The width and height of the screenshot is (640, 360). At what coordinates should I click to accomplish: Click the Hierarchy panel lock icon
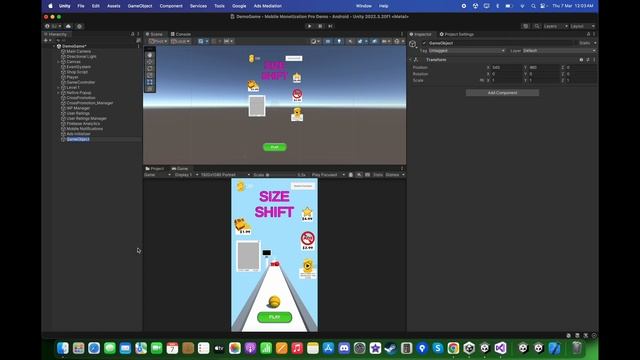(x=133, y=34)
